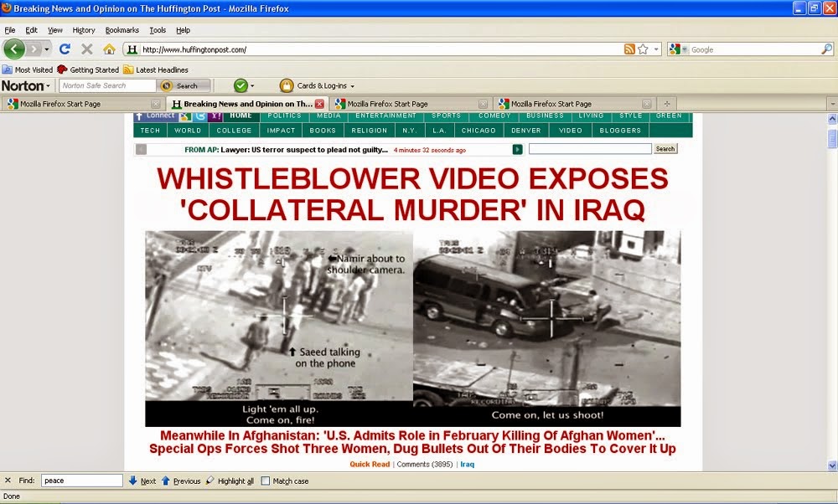
Task: Toggle Highlight all in the Find bar
Action: [x=230, y=481]
